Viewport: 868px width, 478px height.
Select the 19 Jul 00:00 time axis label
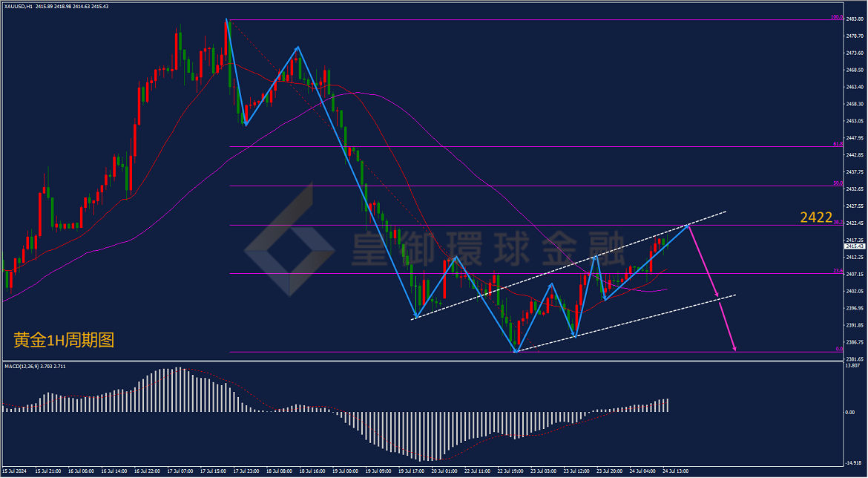pos(344,471)
